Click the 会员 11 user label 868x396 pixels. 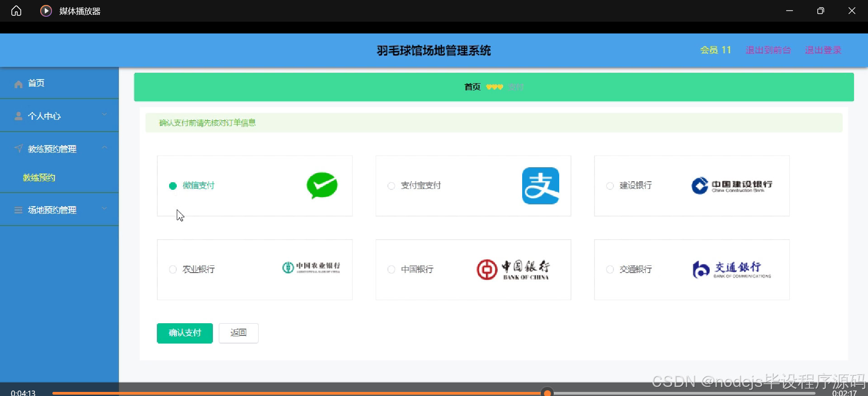pyautogui.click(x=716, y=50)
